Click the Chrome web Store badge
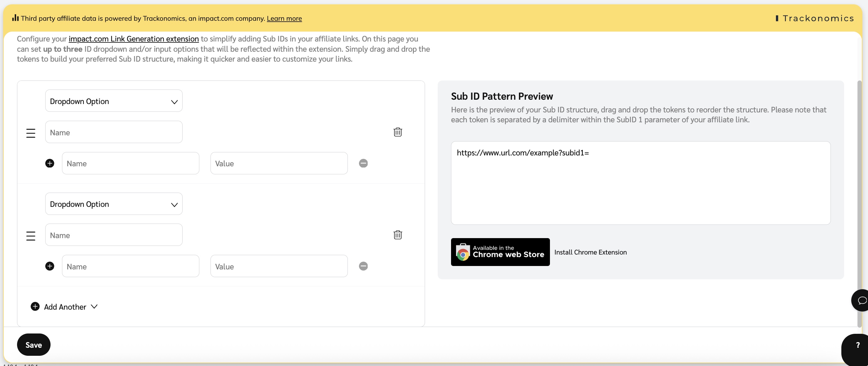Image resolution: width=868 pixels, height=366 pixels. point(500,252)
